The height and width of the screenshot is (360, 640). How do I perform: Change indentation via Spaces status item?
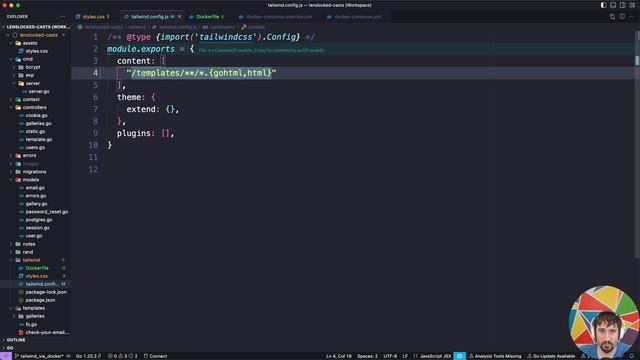(x=367, y=356)
